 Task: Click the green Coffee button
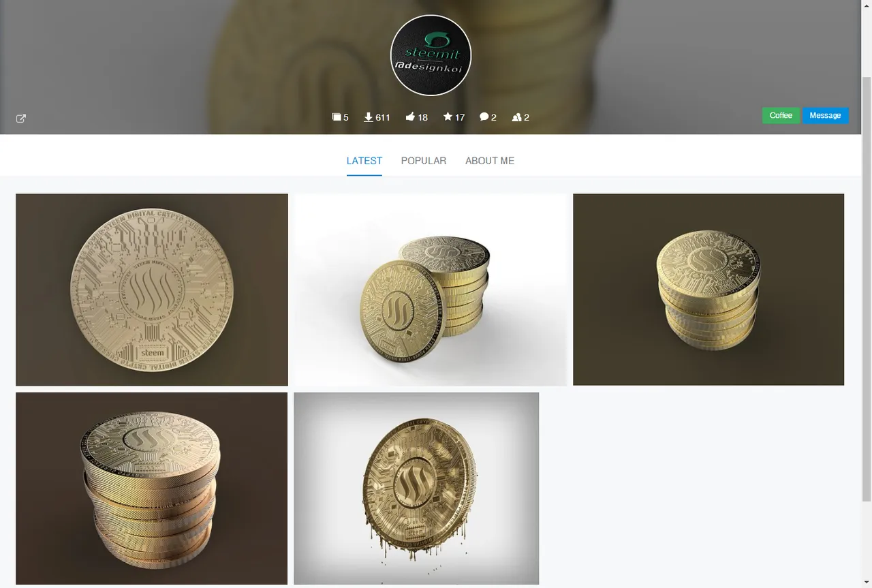tap(781, 116)
